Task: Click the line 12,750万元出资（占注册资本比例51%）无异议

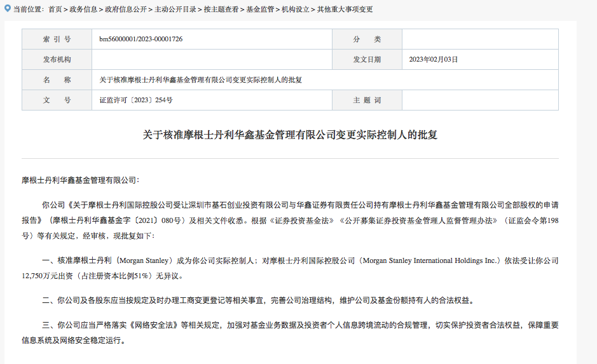Action: [102, 276]
